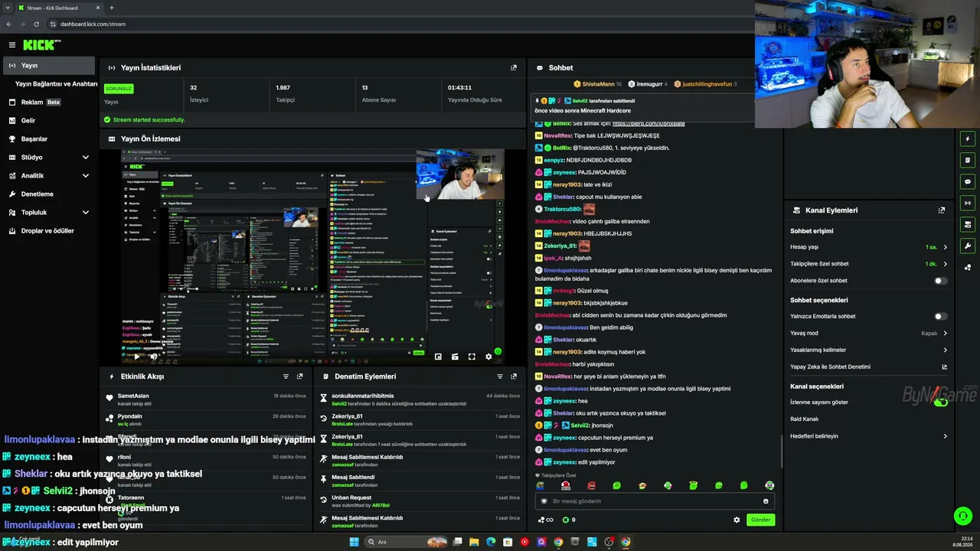Screen dimensions: 980x551
Task: Toggle Abonelere özel sohbet switch
Action: [940, 281]
